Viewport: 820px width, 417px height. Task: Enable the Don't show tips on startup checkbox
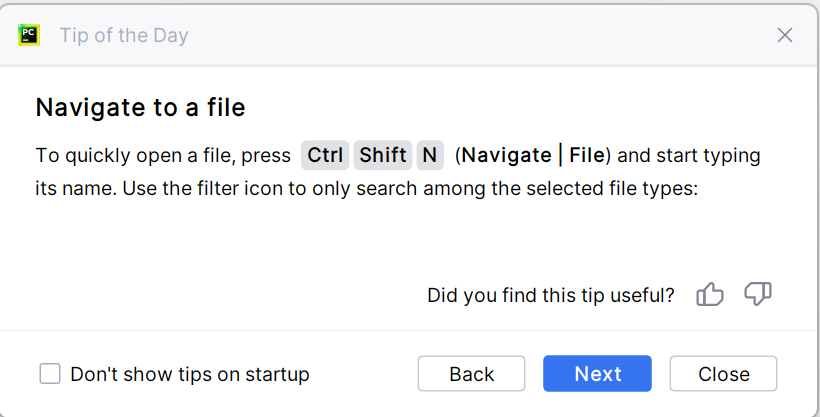click(50, 374)
